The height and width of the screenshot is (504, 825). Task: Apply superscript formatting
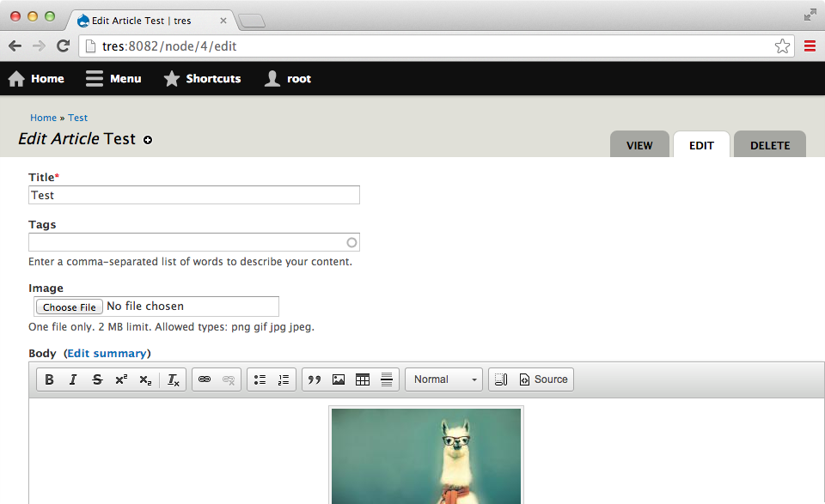point(121,379)
